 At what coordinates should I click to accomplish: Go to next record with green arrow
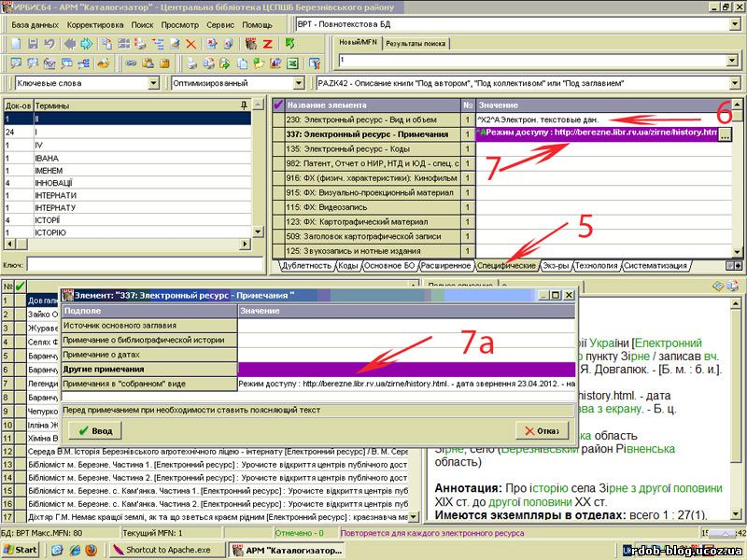click(x=85, y=44)
